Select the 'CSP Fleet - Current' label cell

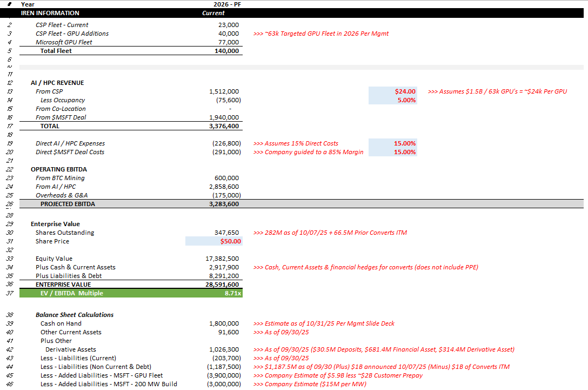62,25
